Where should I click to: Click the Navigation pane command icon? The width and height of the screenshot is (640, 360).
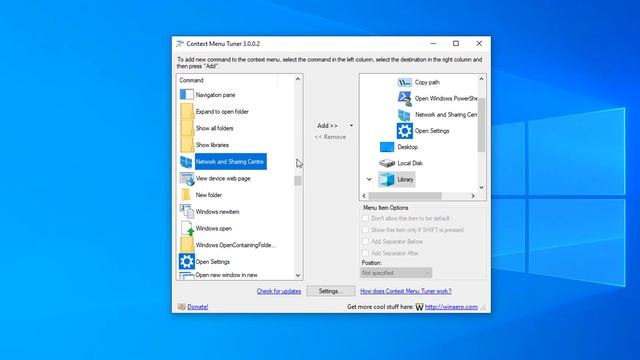coord(187,95)
